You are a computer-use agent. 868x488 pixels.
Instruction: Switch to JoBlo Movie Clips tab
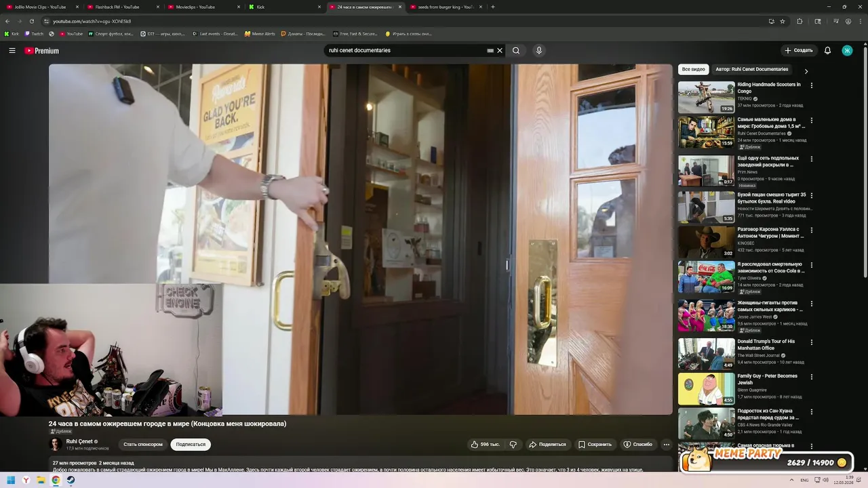pos(41,7)
